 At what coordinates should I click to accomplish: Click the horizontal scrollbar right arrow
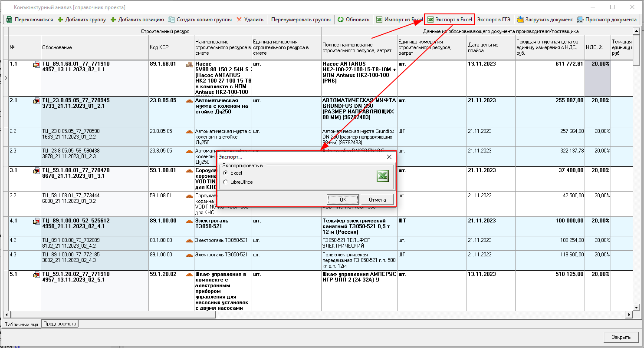(629, 314)
